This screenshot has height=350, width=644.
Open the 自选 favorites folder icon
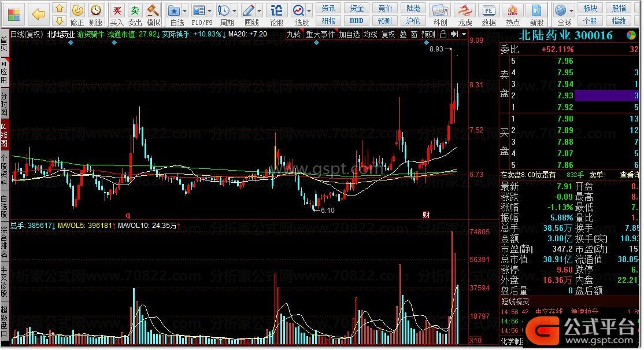(175, 10)
